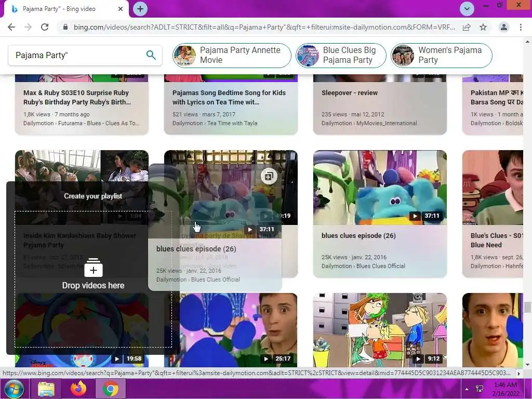Click Dailymotion MyMovies_International source
532x399 pixels.
tap(369, 123)
